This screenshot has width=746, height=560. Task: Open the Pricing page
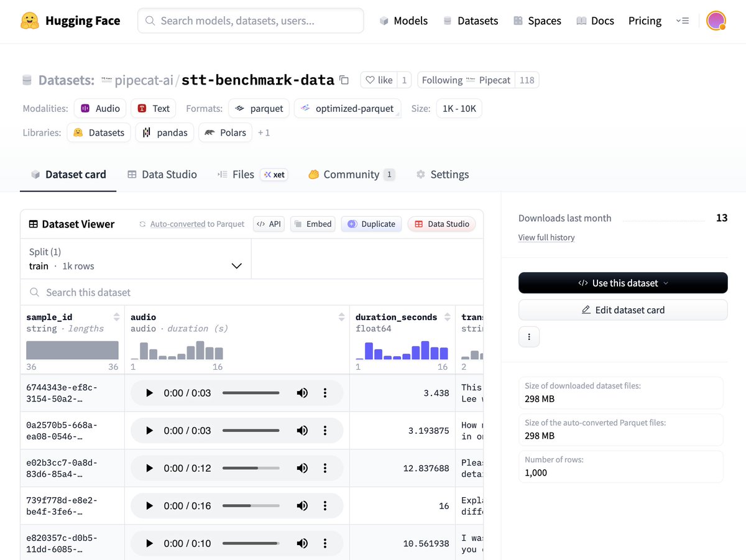[x=645, y=21]
